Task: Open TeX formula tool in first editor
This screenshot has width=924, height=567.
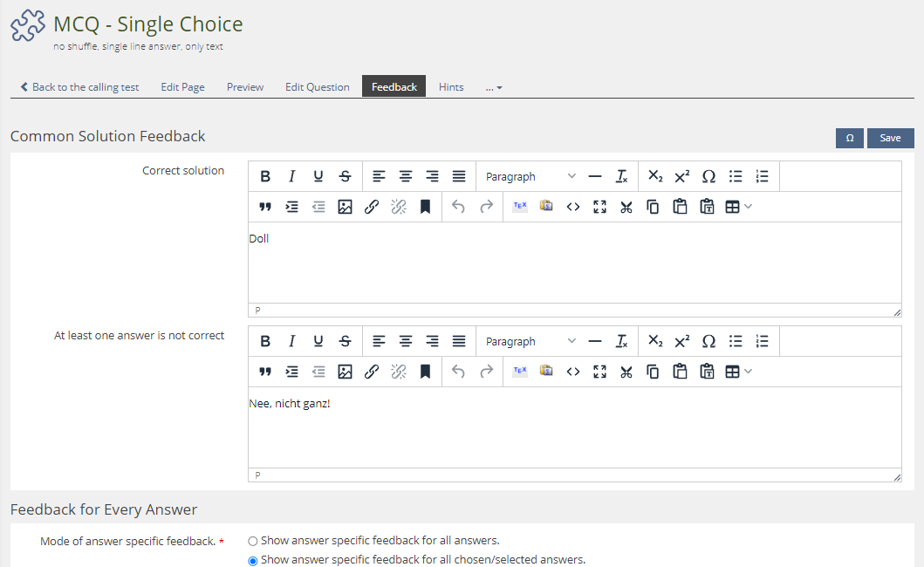Action: point(520,207)
